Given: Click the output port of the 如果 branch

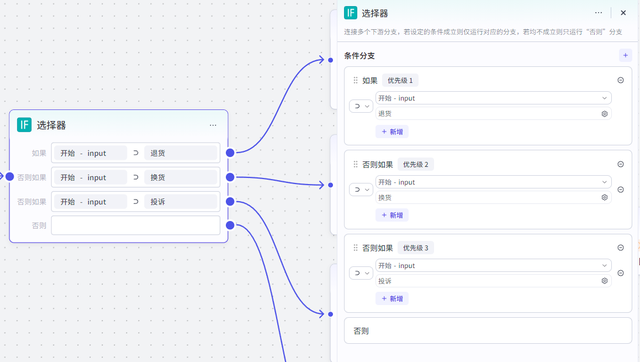Looking at the screenshot, I should (x=230, y=153).
